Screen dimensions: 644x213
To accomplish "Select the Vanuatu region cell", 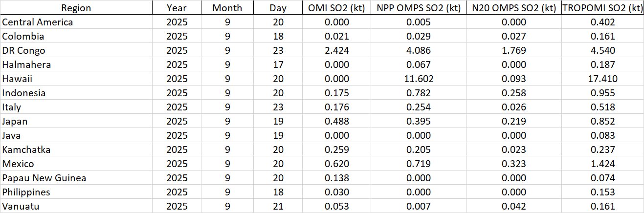I will (x=21, y=206).
